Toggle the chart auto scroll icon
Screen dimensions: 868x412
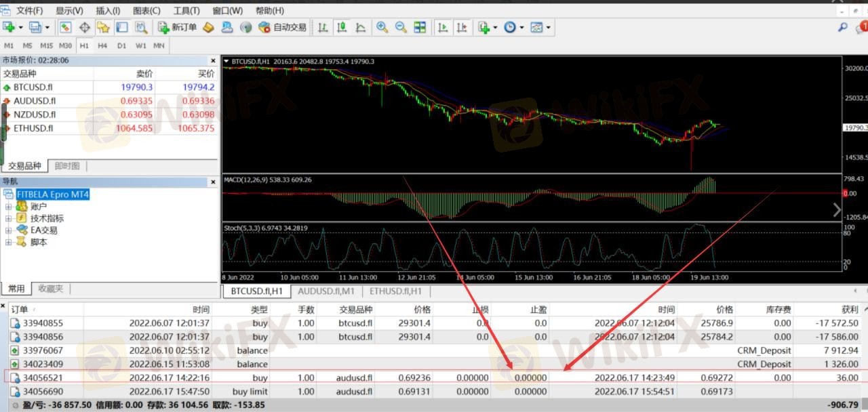[443, 27]
